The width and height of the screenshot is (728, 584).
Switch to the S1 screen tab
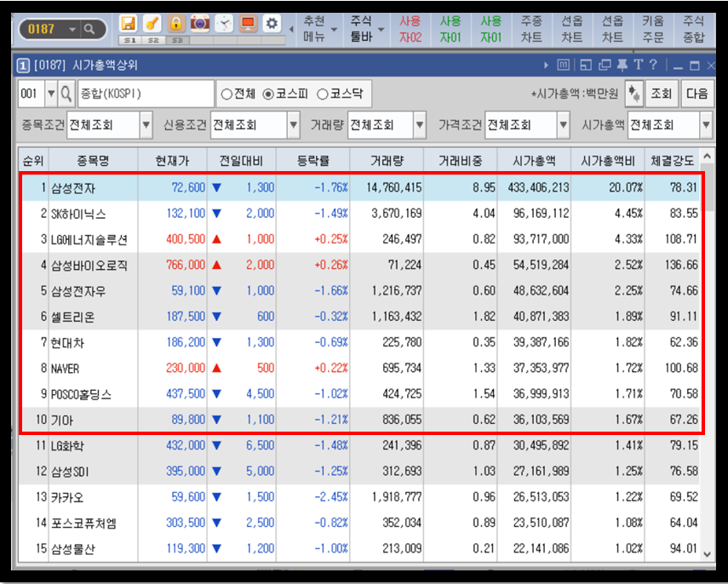pos(130,41)
